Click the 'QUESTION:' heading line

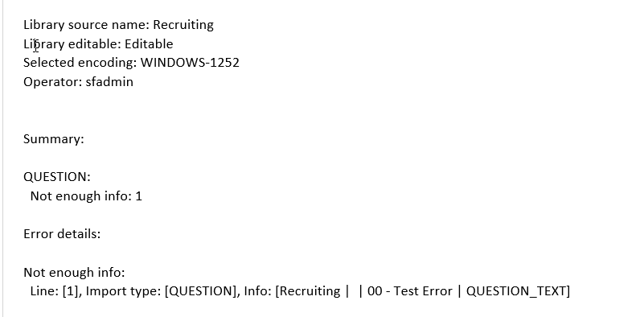(x=56, y=177)
